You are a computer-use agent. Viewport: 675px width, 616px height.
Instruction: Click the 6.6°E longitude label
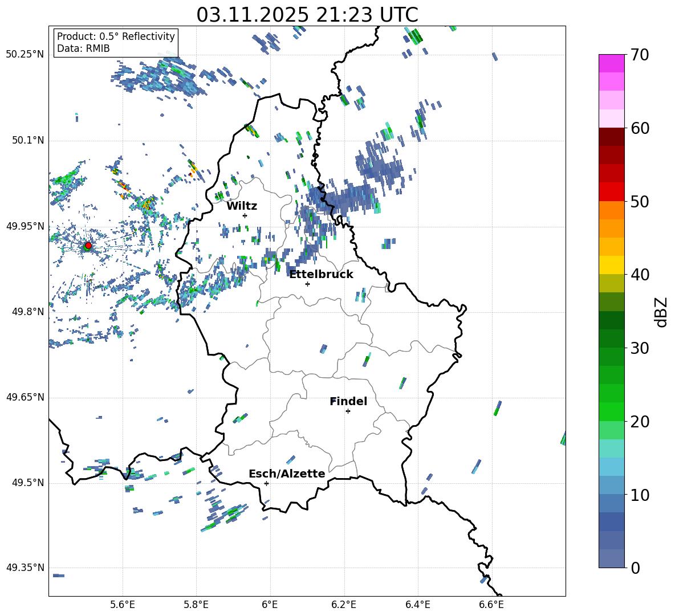tap(491, 605)
